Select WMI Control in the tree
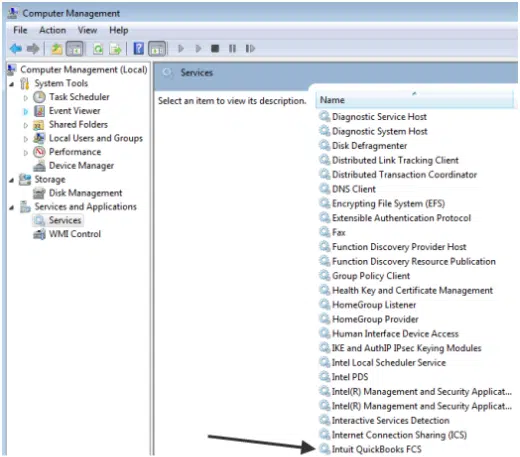The width and height of the screenshot is (520, 457). tap(75, 234)
